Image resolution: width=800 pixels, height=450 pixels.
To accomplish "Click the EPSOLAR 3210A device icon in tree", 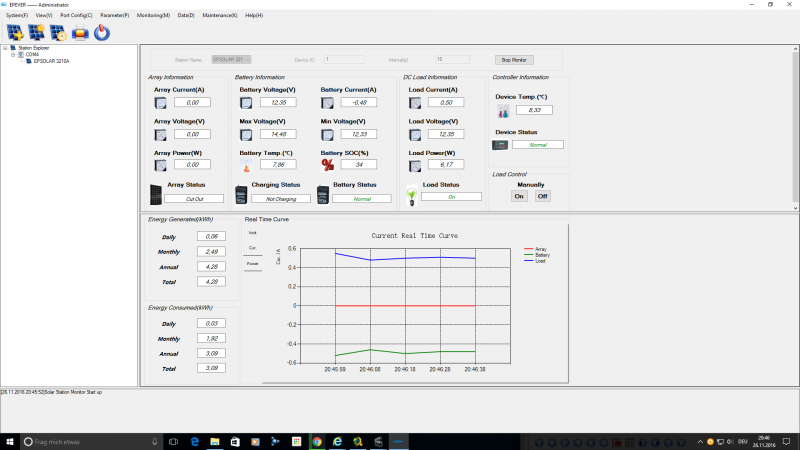I will 29,61.
